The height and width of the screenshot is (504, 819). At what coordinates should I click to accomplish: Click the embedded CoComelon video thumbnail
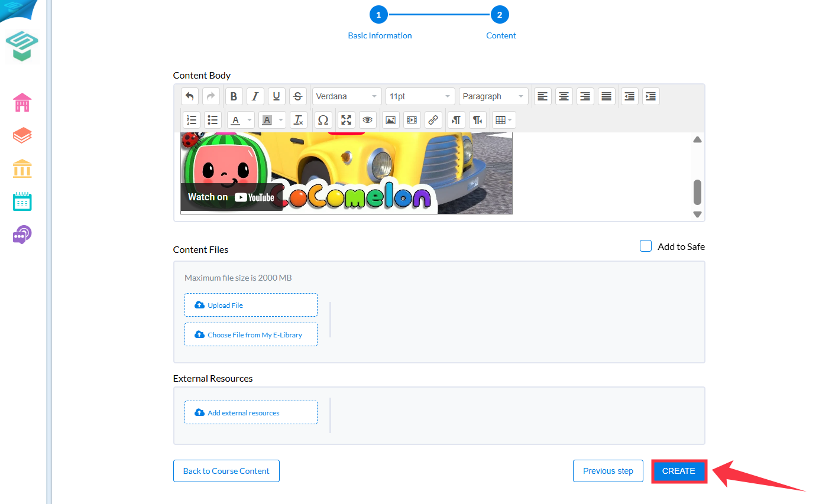coord(347,173)
